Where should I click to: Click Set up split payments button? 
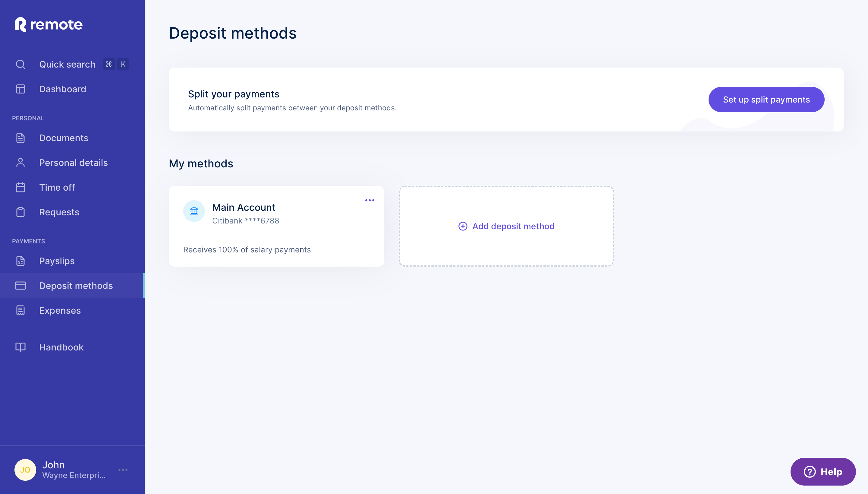[766, 100]
